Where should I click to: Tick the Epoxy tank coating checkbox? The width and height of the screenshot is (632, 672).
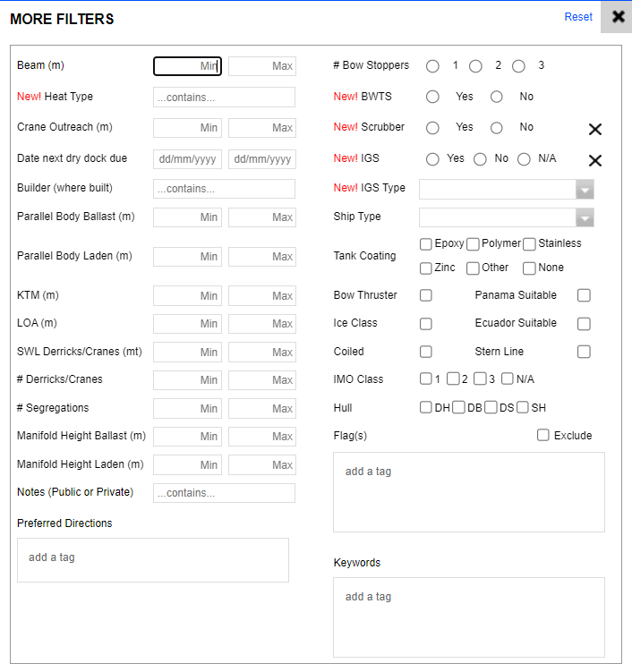(x=426, y=244)
